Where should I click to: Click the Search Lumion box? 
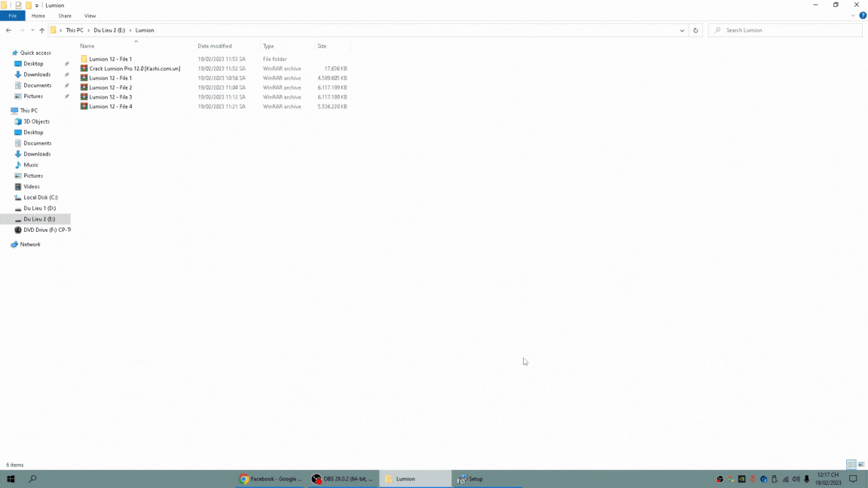tap(785, 30)
